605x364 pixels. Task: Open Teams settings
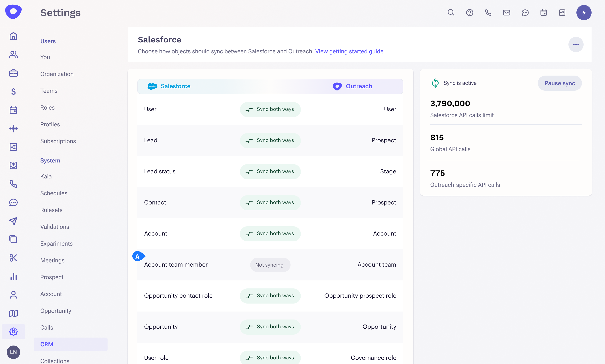tap(49, 91)
